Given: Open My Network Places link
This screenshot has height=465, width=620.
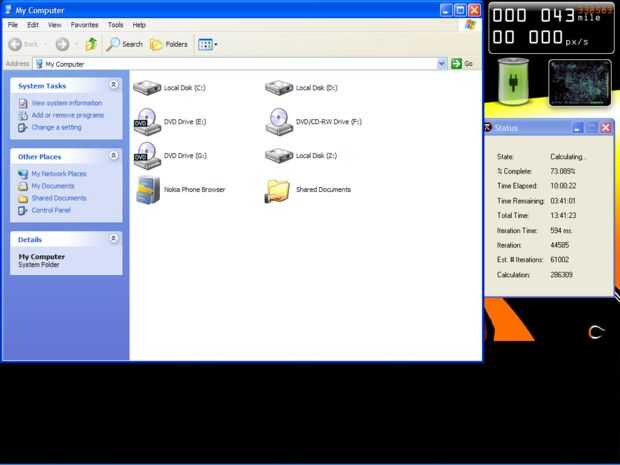Looking at the screenshot, I should (59, 174).
